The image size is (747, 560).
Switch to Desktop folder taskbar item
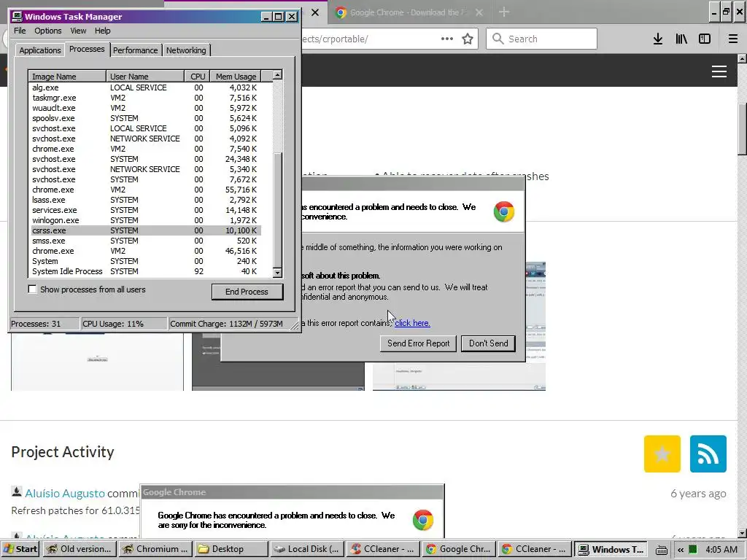click(x=231, y=549)
